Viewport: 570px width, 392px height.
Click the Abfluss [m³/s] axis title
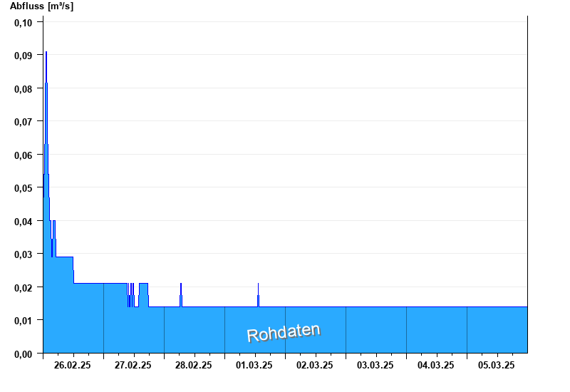41,6
